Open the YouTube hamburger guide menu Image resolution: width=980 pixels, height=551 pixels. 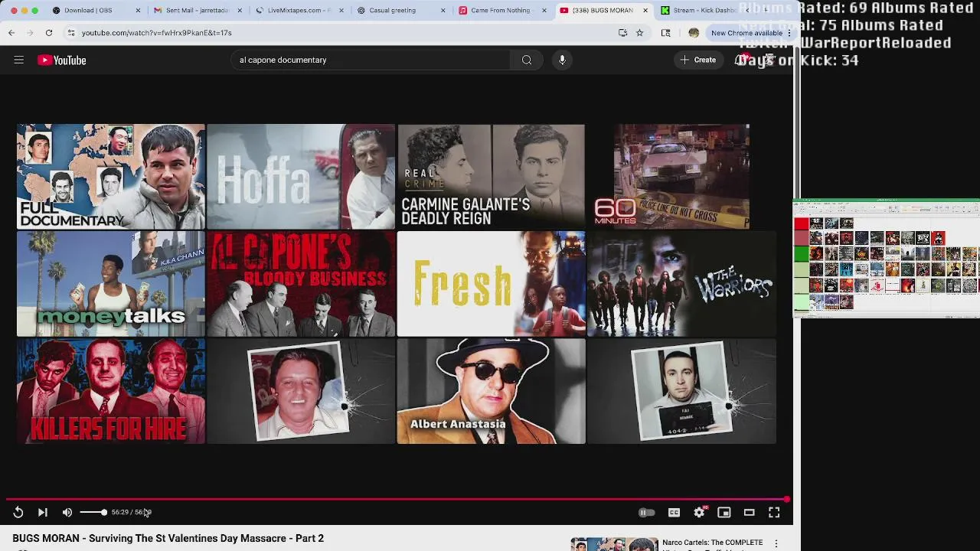coord(18,60)
